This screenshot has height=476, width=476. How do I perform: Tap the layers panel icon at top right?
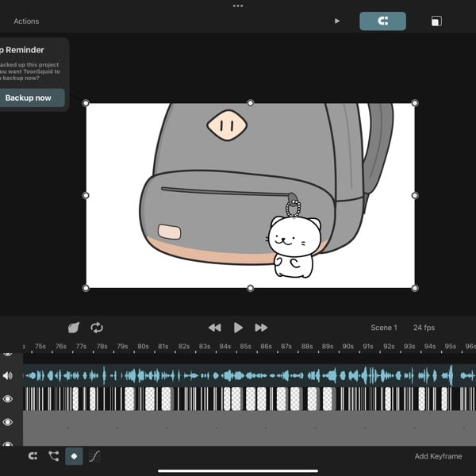436,21
